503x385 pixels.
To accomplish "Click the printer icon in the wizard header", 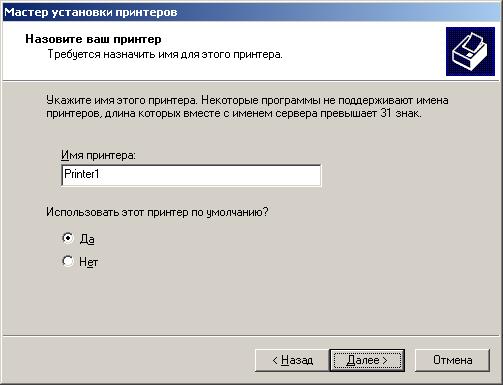I will [470, 51].
